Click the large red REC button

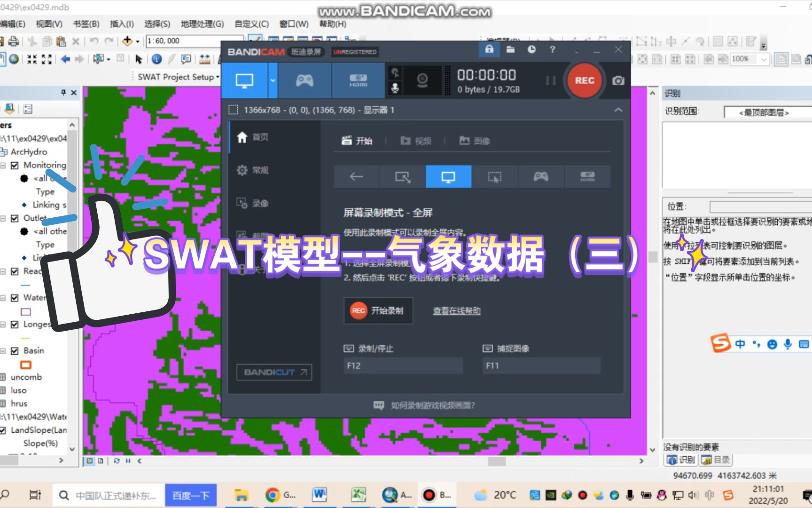585,80
